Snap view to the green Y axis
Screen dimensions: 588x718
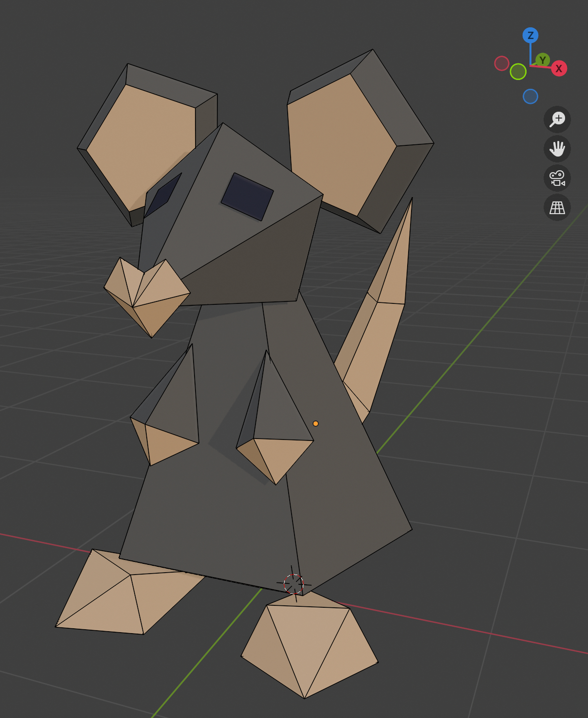(543, 60)
